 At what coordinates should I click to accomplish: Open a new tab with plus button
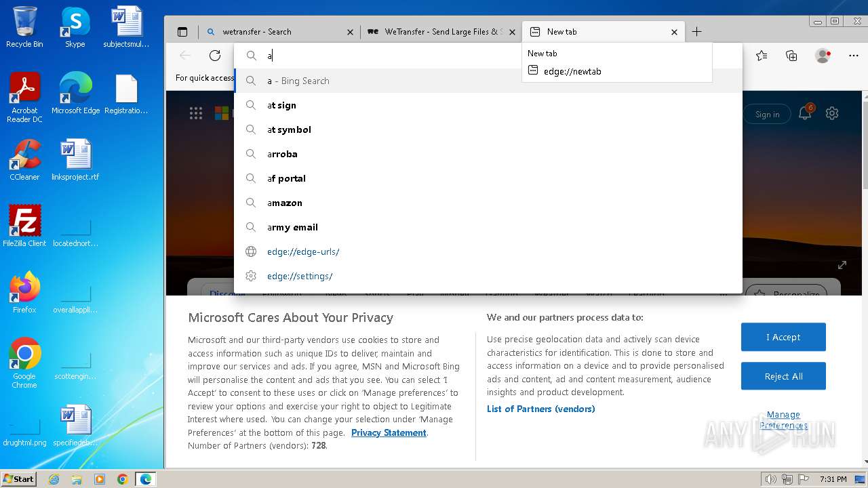(x=696, y=32)
